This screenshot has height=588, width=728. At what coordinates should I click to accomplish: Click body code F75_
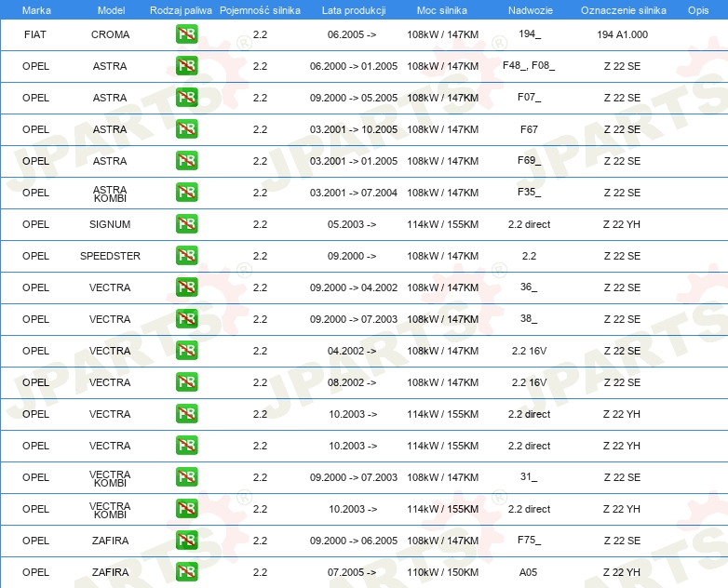[x=529, y=541]
